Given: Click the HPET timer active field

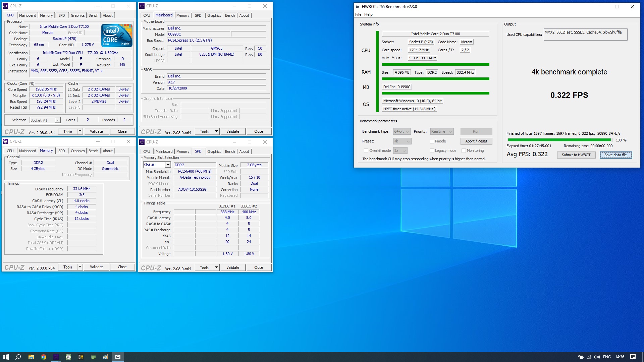Looking at the screenshot, I should (409, 109).
